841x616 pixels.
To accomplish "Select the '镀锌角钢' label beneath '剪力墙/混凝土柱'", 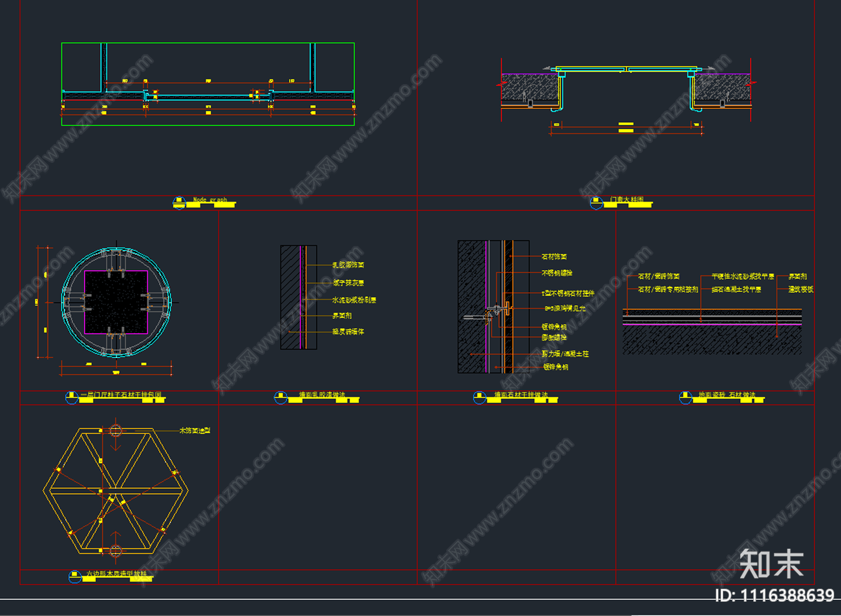I will click(556, 367).
